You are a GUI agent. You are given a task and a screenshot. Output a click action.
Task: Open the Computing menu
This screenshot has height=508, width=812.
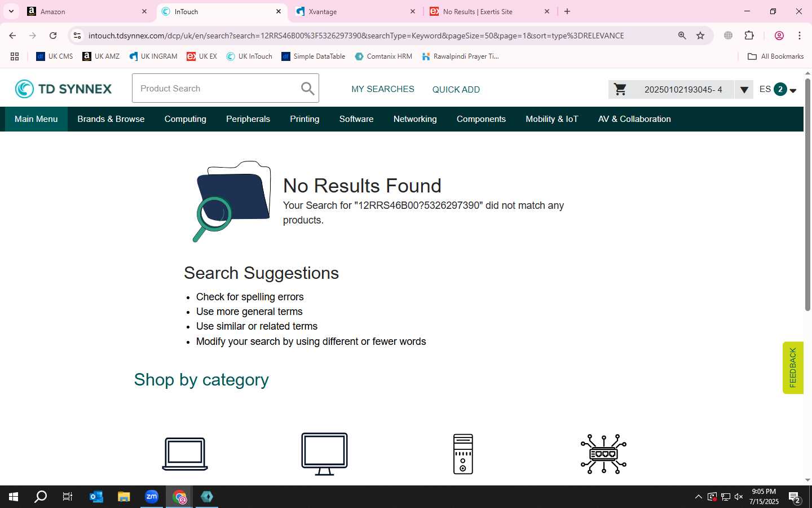(186, 119)
